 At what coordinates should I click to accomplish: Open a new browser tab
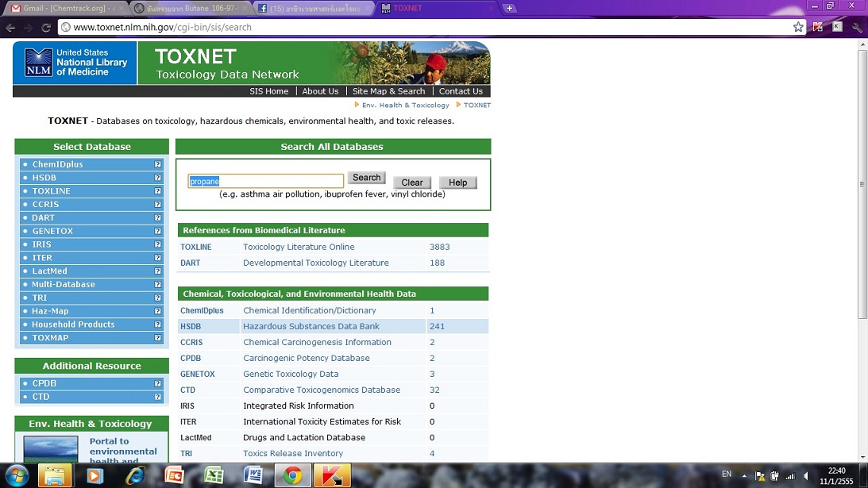point(509,8)
